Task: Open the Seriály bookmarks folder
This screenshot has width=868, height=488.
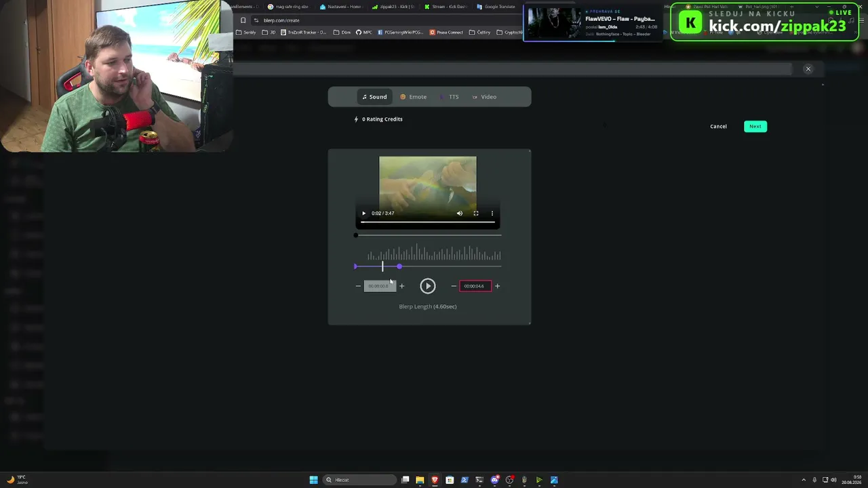Action: click(x=246, y=33)
